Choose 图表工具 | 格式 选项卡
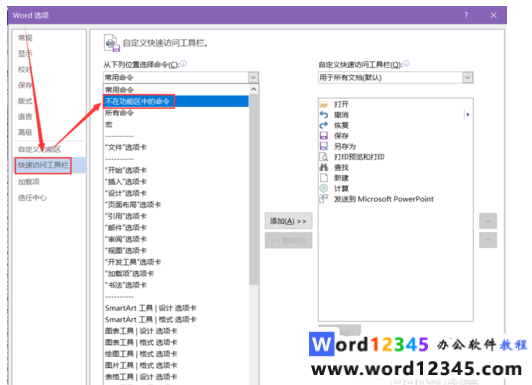532x385 pixels. (x=176, y=343)
